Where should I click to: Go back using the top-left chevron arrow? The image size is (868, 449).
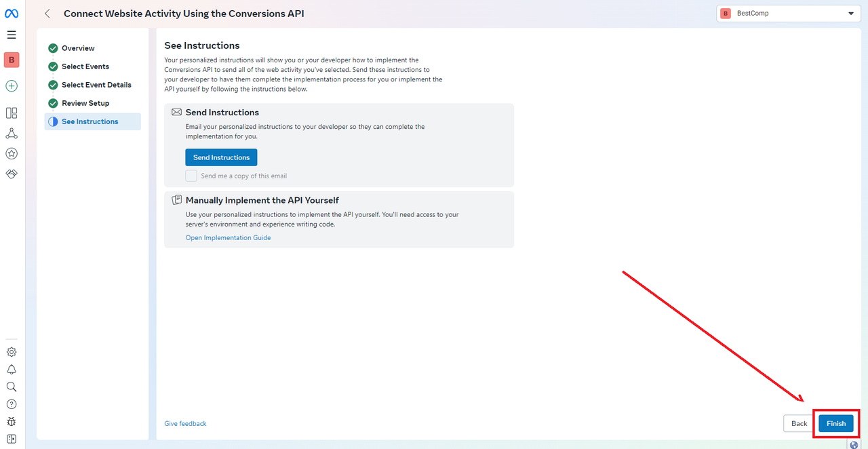47,14
